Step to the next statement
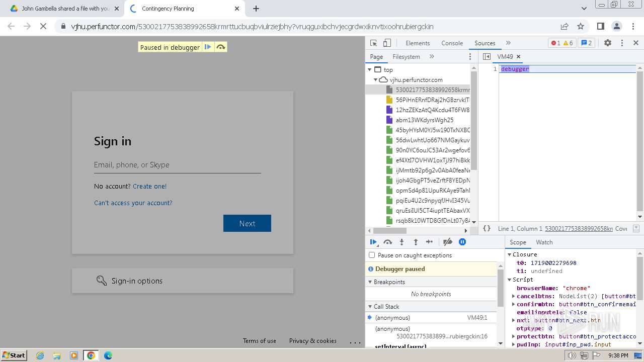Image resolution: width=644 pixels, height=362 pixels. (x=429, y=242)
